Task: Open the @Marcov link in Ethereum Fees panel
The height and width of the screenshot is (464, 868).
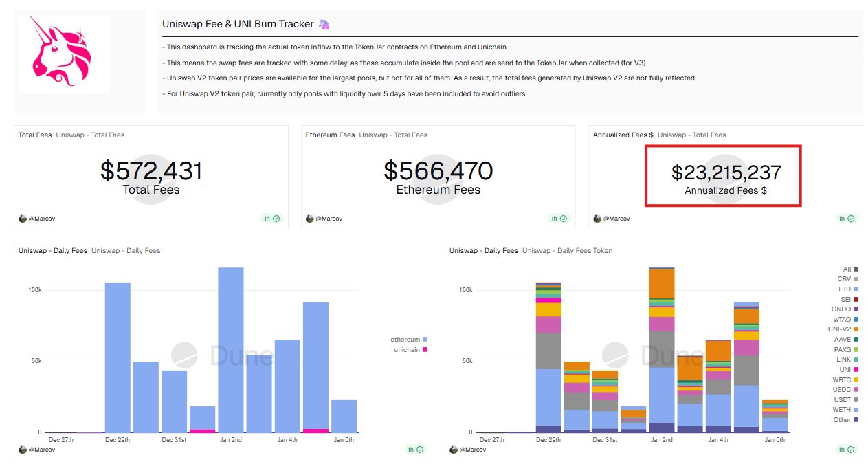Action: click(x=329, y=219)
